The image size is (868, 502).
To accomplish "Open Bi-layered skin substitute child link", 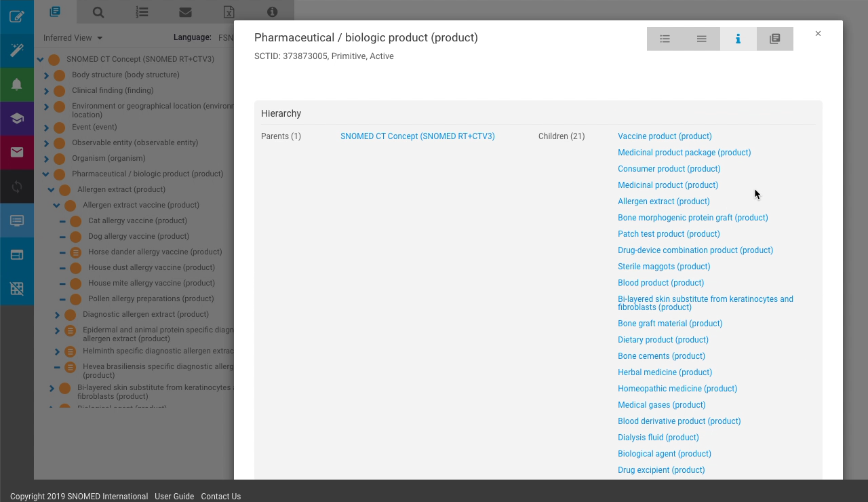I will tap(705, 303).
